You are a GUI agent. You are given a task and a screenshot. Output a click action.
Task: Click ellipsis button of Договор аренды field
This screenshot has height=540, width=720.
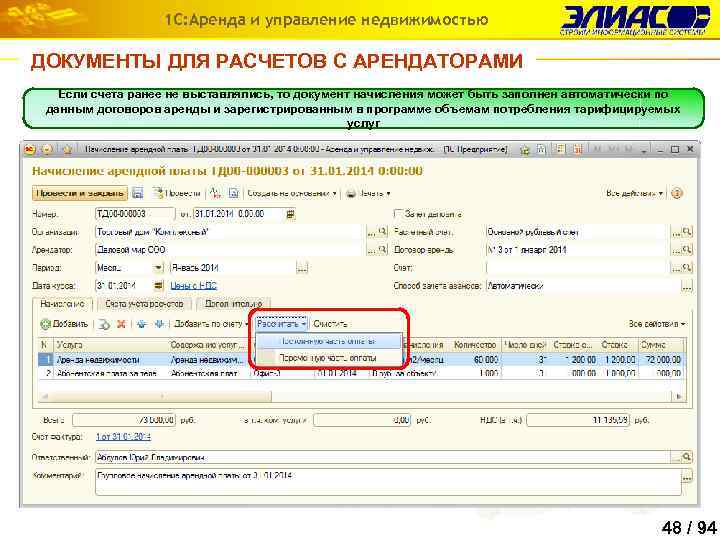point(676,250)
